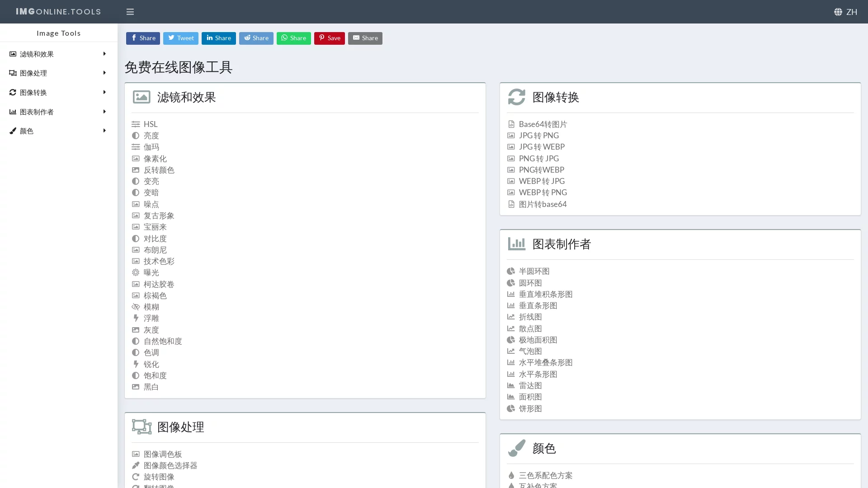Image resolution: width=868 pixels, height=488 pixels.
Task: Click the globe language icon next to ZH
Action: [x=837, y=12]
